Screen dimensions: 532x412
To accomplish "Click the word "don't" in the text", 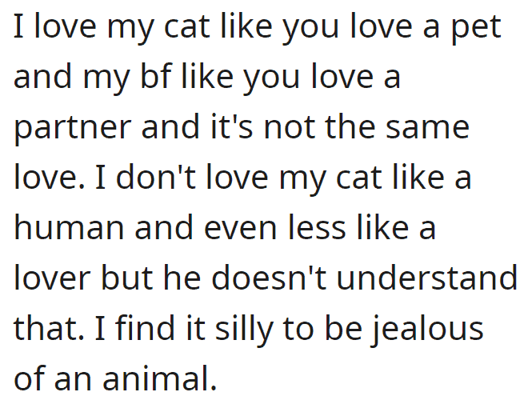I will point(156,177).
